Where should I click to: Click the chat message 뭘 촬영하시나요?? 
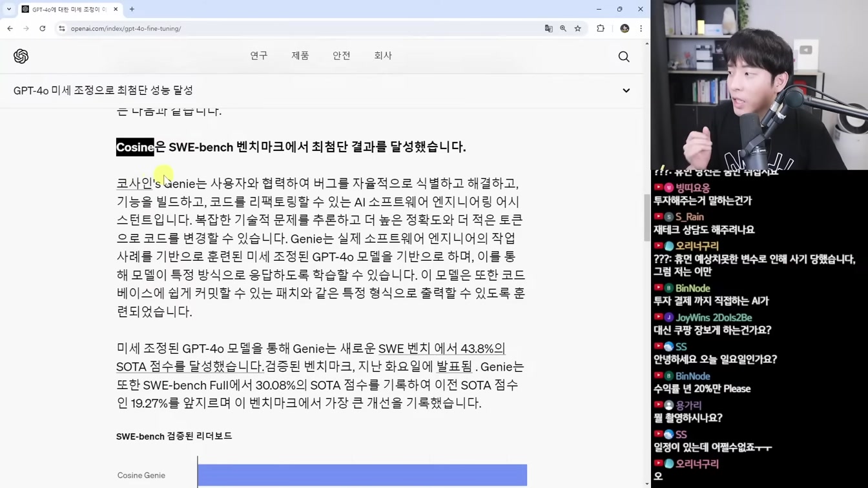pos(688,418)
